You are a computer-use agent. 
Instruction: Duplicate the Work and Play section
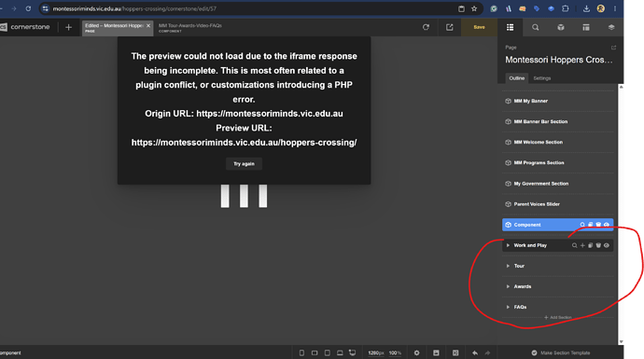(591, 245)
